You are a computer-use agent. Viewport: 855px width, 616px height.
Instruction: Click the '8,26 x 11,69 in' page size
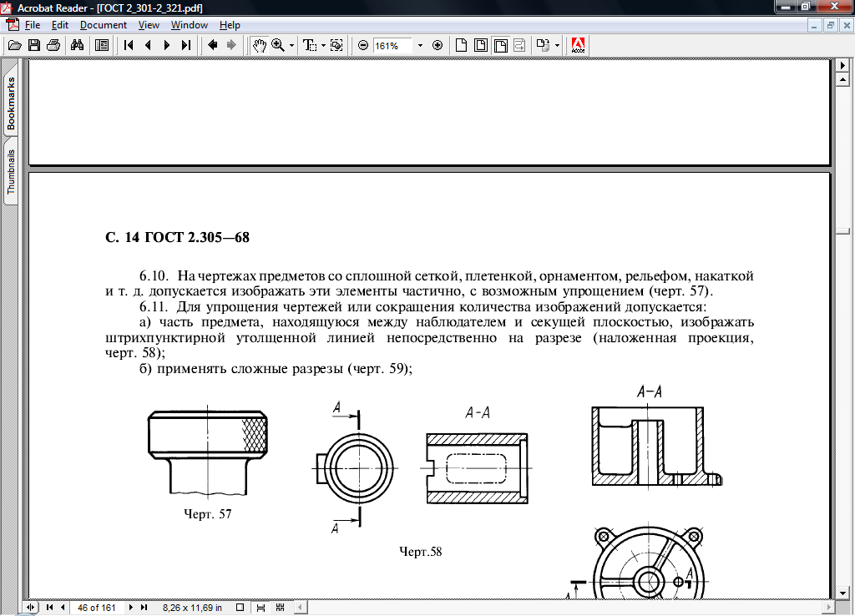(192, 608)
